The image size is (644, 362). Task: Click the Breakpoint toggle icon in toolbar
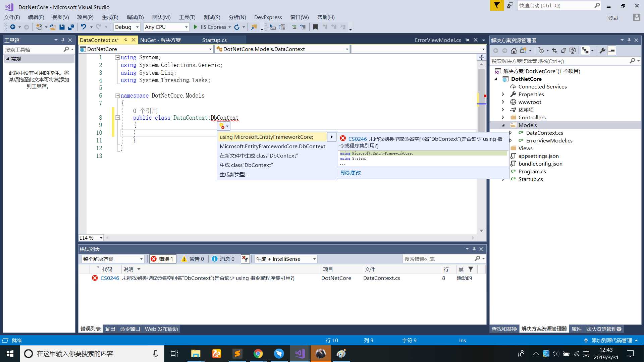315,27
